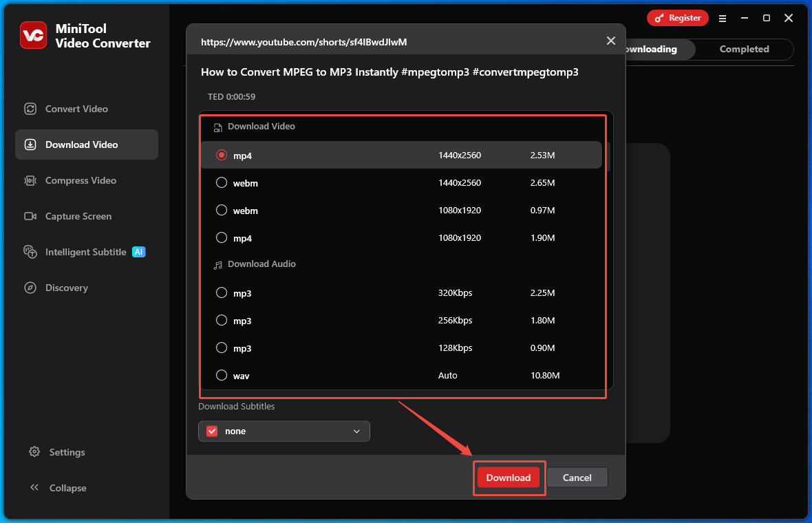812x523 pixels.
Task: Click the Download Video sidebar icon
Action: pos(30,145)
